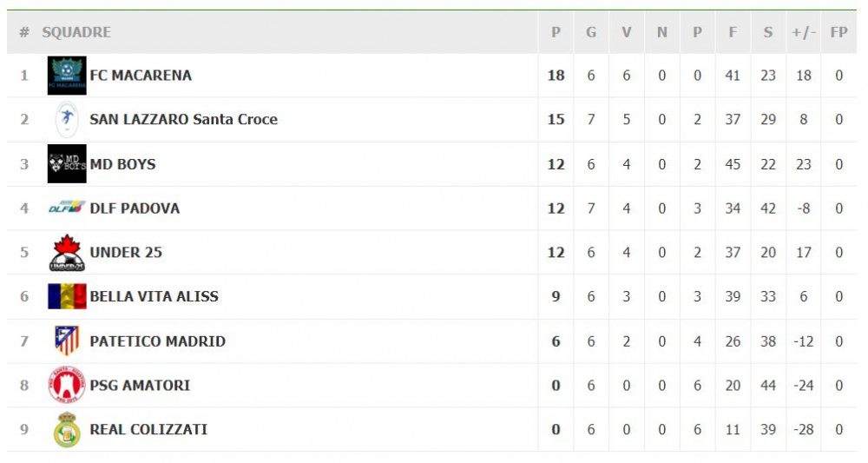This screenshot has height=463, width=868.
Task: Click the FP column header
Action: (838, 32)
